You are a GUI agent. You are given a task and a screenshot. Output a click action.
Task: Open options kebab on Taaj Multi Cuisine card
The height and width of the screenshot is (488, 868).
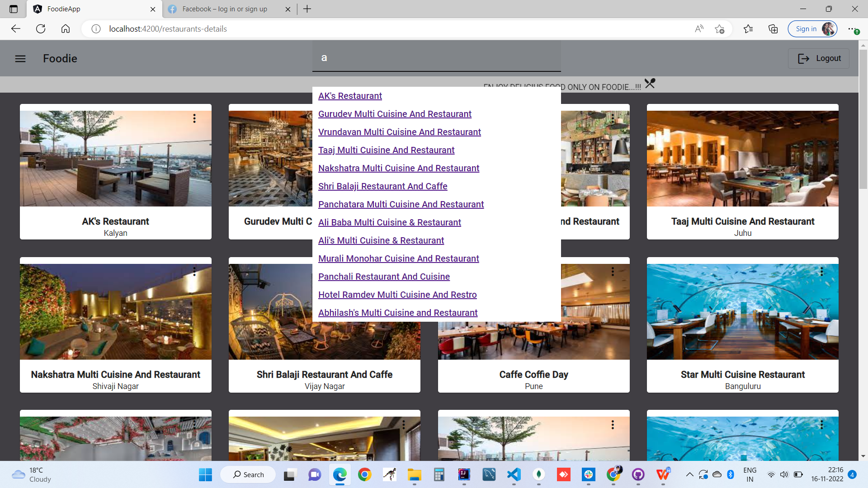point(821,118)
